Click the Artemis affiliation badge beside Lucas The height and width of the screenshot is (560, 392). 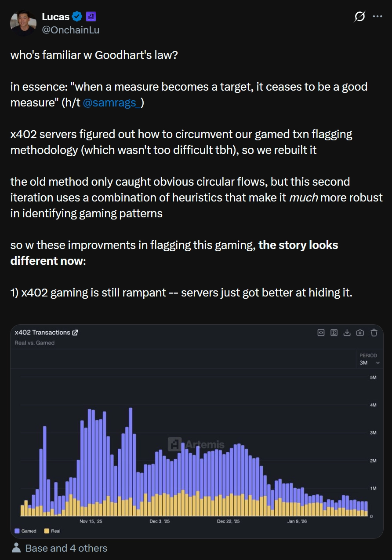pos(91,17)
